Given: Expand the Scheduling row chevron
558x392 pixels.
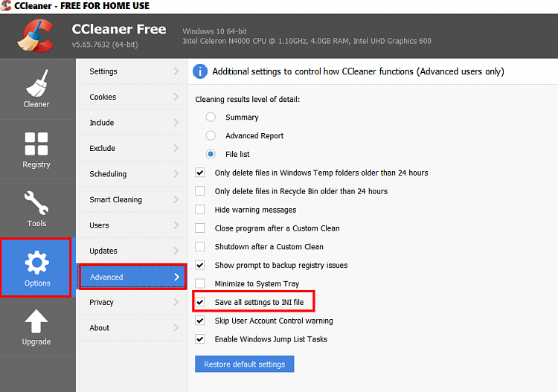Looking at the screenshot, I should (x=176, y=173).
